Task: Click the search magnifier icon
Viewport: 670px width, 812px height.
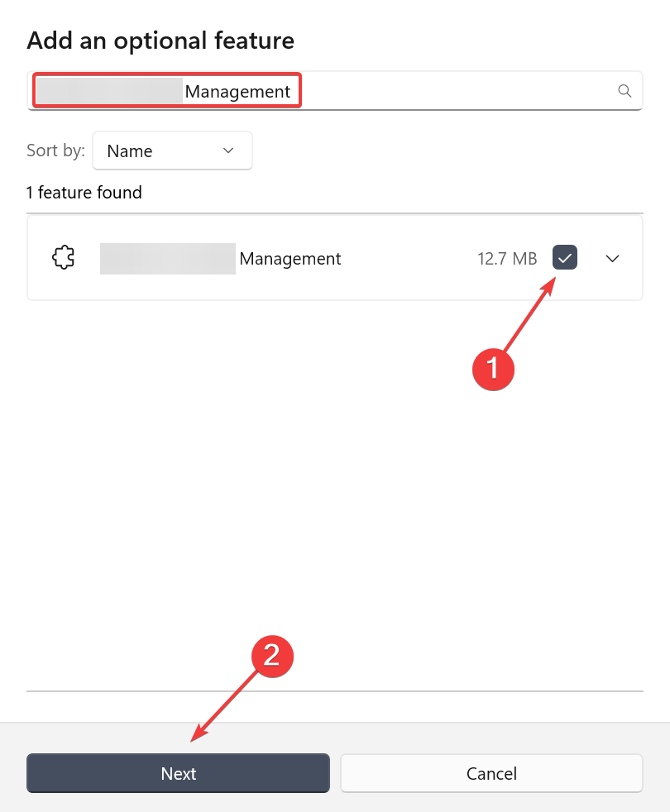Action: point(625,90)
